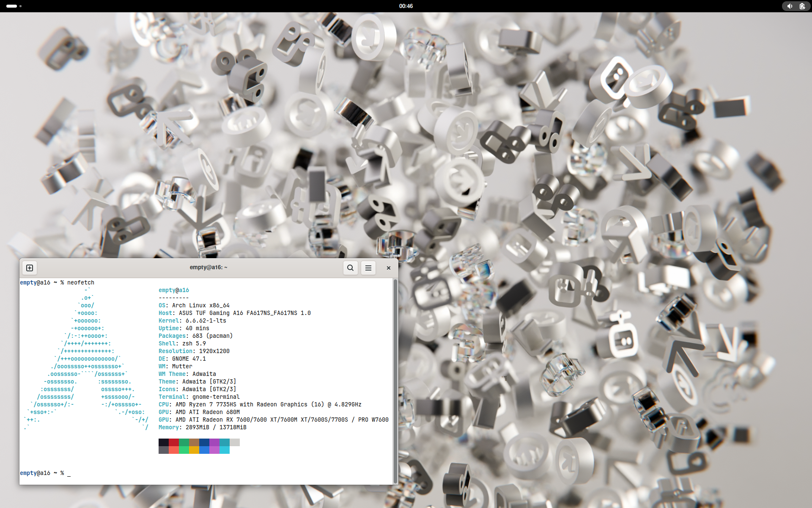This screenshot has width=812, height=508.
Task: Open the 00:46 clock calendar
Action: coord(406,6)
